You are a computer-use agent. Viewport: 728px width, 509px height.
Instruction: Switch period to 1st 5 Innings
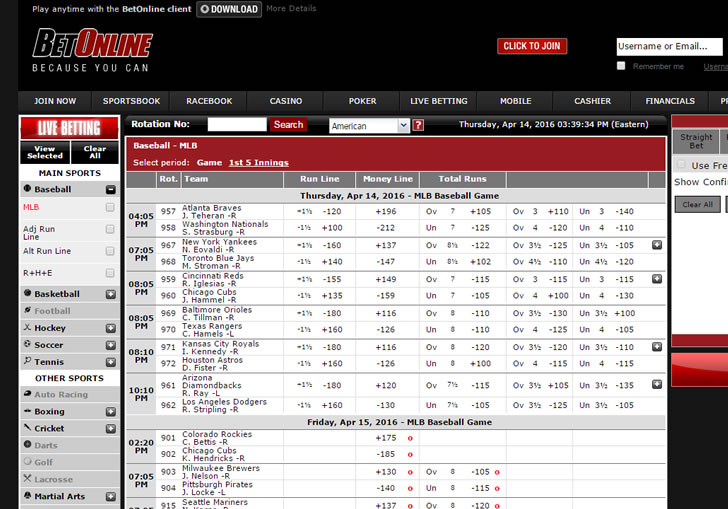pyautogui.click(x=259, y=163)
